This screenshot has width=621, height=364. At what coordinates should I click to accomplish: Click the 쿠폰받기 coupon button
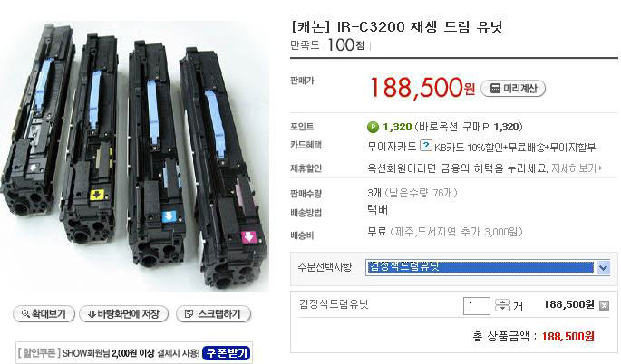[x=227, y=353]
